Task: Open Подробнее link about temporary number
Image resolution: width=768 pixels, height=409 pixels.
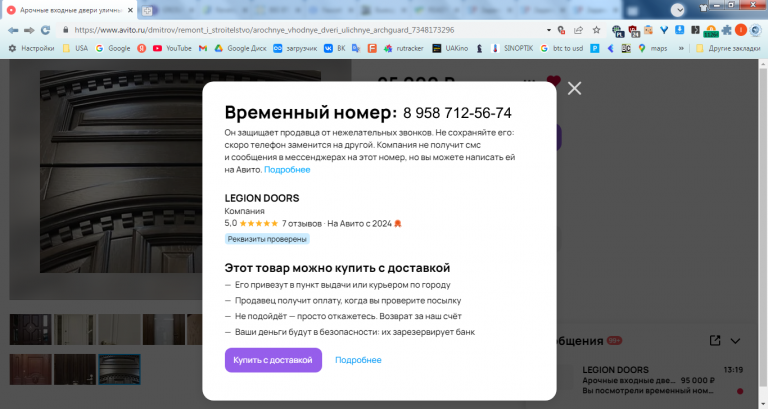Action: point(287,169)
